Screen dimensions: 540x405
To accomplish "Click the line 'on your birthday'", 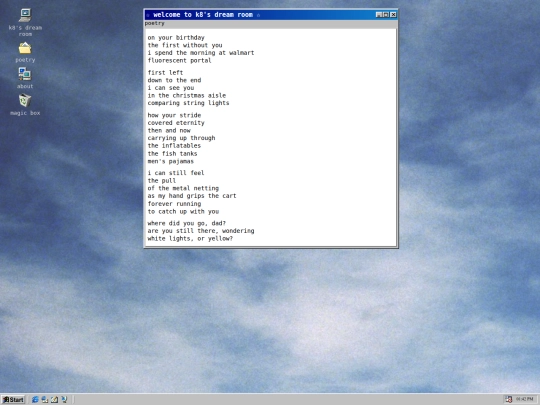I will [x=176, y=38].
